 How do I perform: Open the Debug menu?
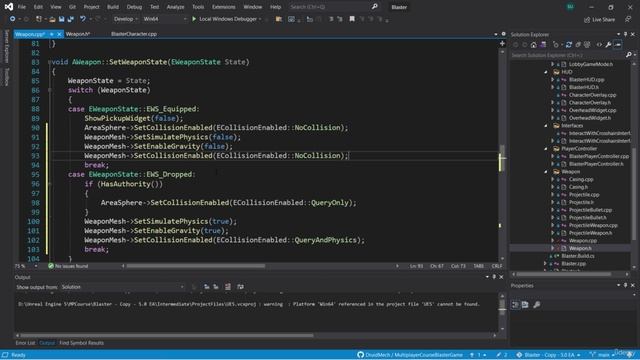coord(134,7)
